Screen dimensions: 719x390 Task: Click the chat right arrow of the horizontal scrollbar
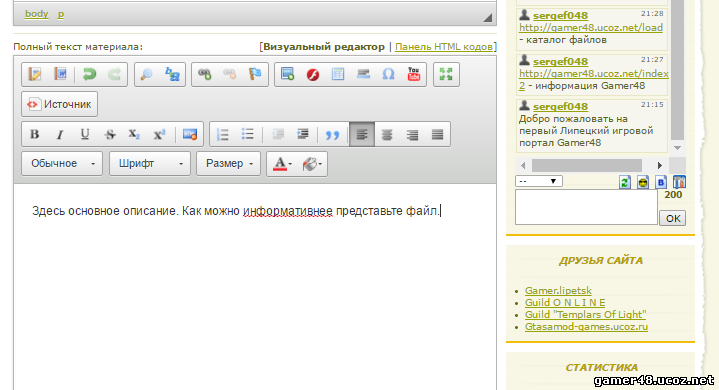coord(659,165)
